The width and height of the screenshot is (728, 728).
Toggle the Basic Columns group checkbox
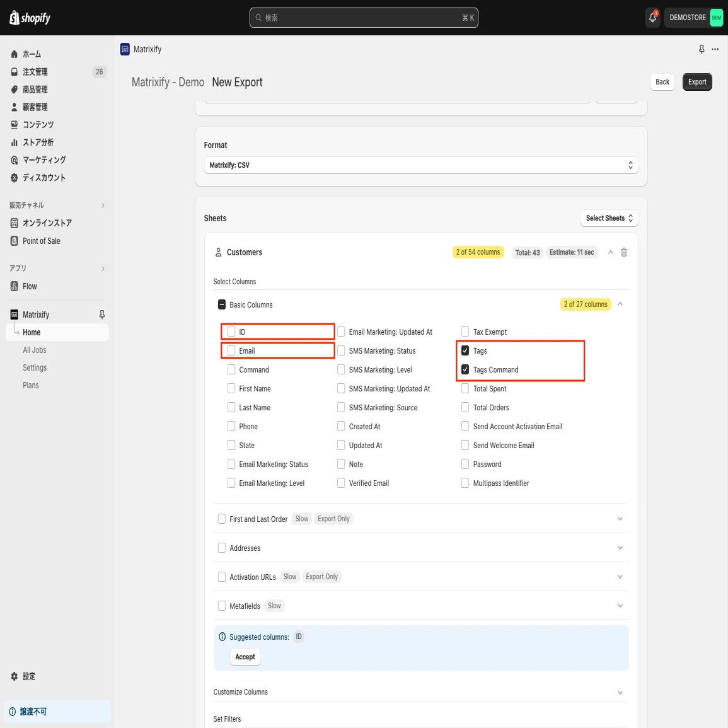222,304
